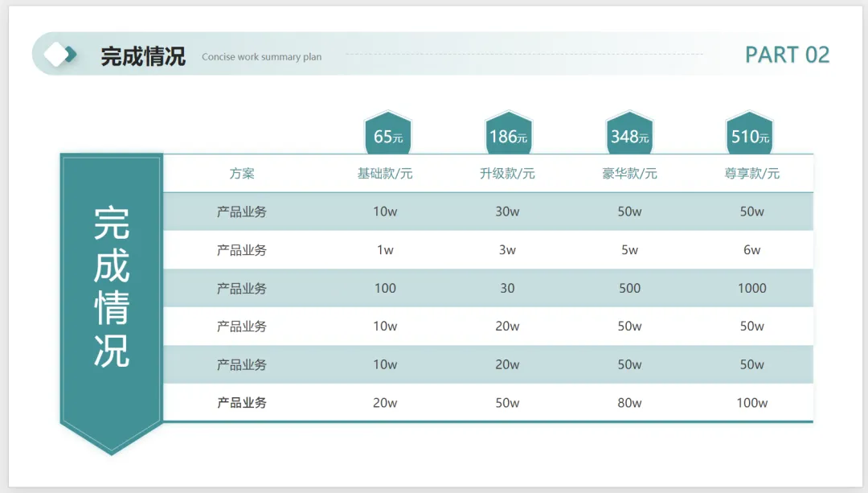Select the 30w table cell
Screen dimensions: 868x493
point(507,212)
